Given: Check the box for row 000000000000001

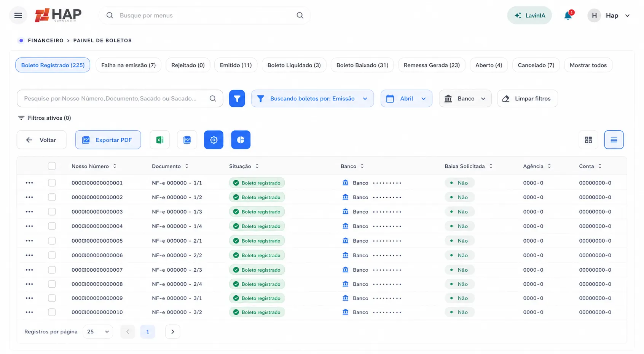Looking at the screenshot, I should [52, 183].
